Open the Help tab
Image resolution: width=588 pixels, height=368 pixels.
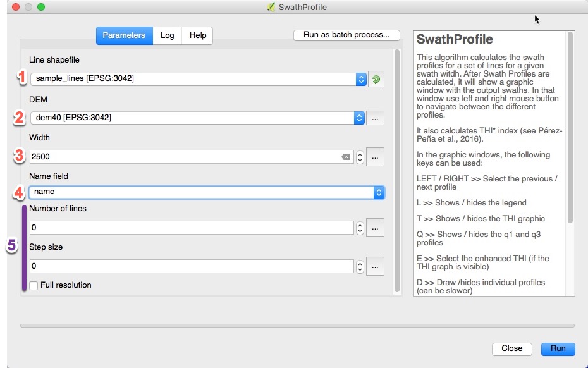click(x=197, y=36)
